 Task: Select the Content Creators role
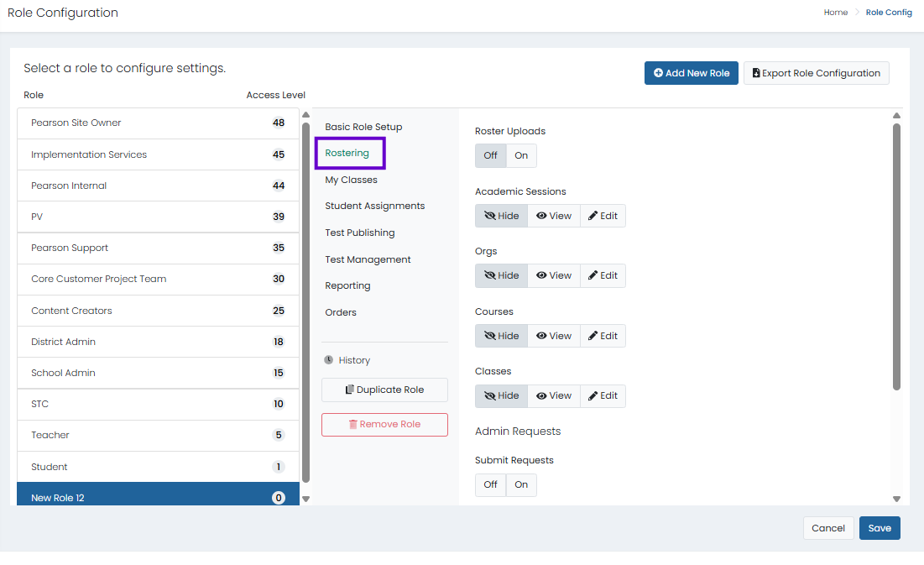pos(158,311)
